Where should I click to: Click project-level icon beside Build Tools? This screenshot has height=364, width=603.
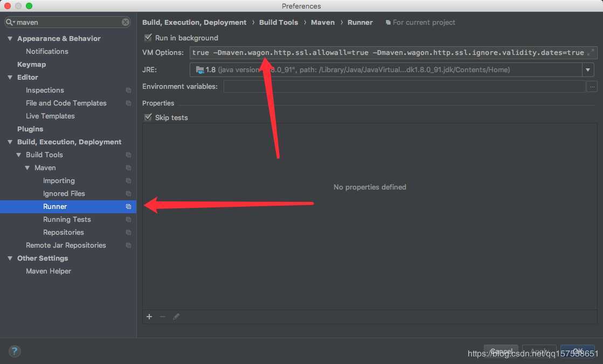point(128,155)
